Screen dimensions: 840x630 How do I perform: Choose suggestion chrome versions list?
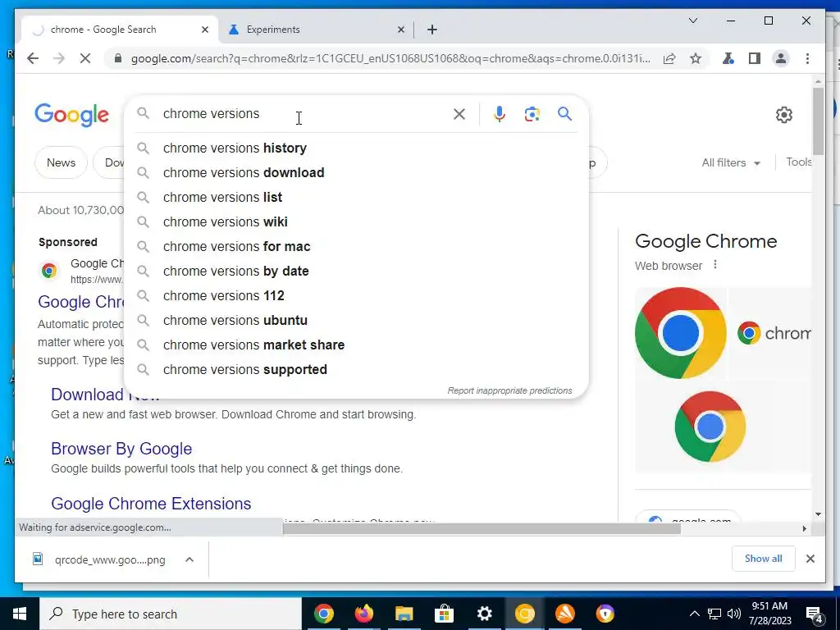356,197
